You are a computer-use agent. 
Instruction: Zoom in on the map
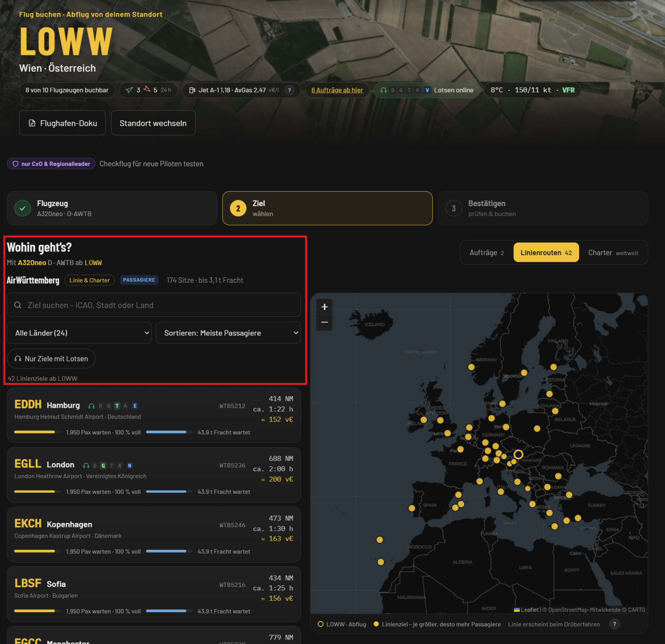[325, 307]
